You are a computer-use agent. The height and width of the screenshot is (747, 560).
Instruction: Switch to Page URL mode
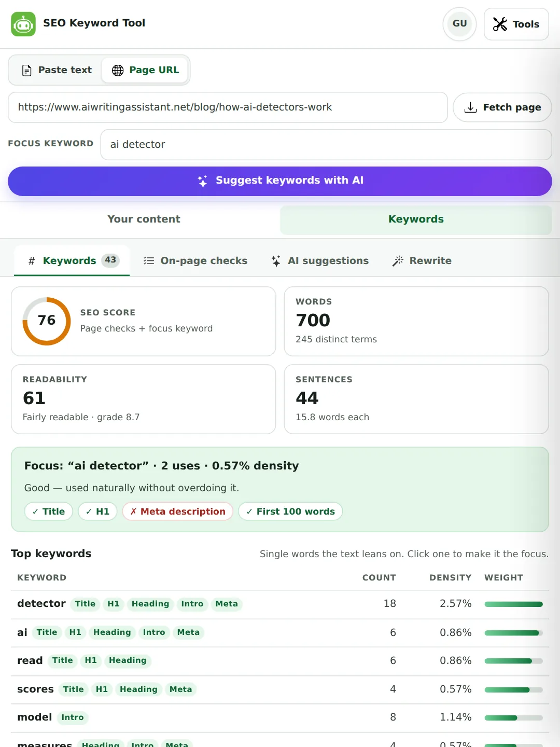[x=145, y=70]
